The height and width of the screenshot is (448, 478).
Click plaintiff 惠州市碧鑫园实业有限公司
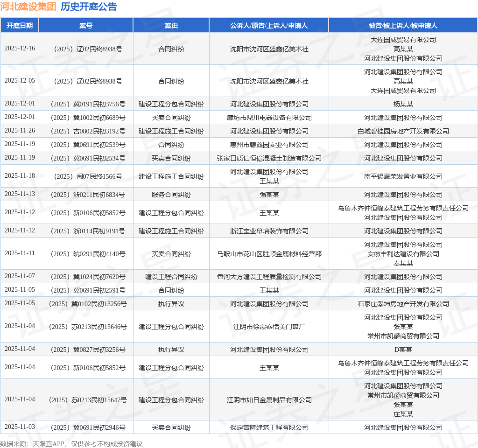click(x=269, y=145)
